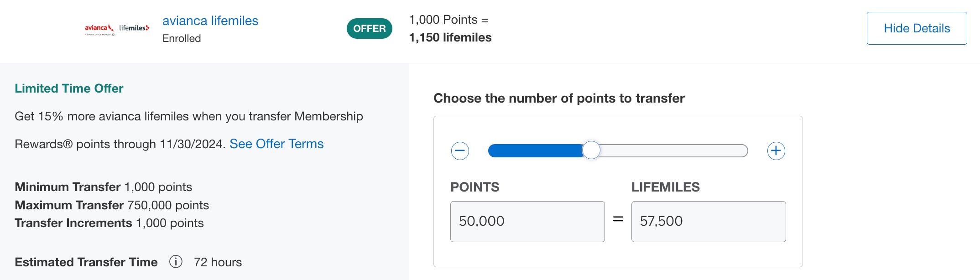980x280 pixels.
Task: Click the Limited Time Offer heading
Action: tap(69, 88)
